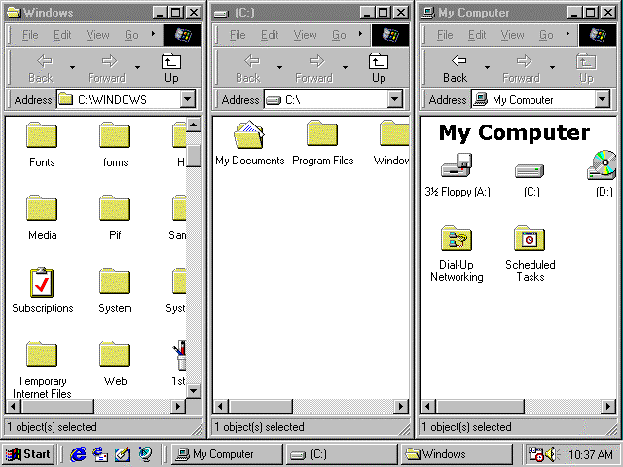623x467 pixels.
Task: Open the File menu in Windows window
Action: [30, 35]
